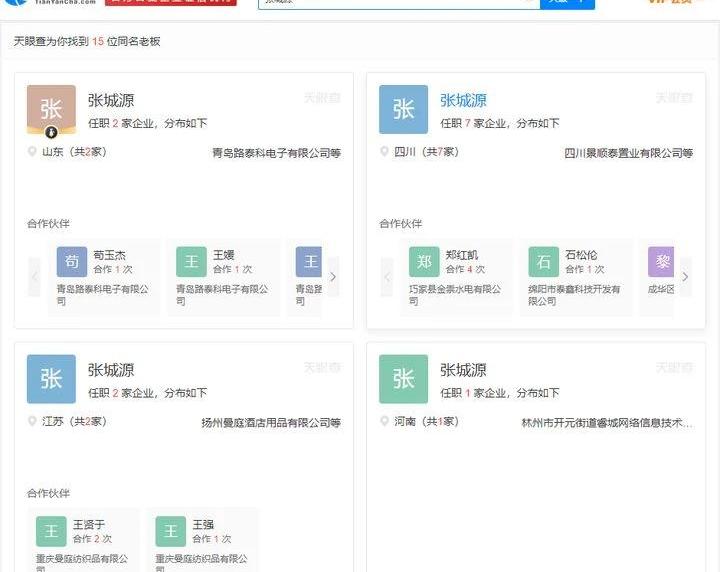Select the 郑 avatar for partner 郑红凯
720x572 pixels.
(x=424, y=262)
